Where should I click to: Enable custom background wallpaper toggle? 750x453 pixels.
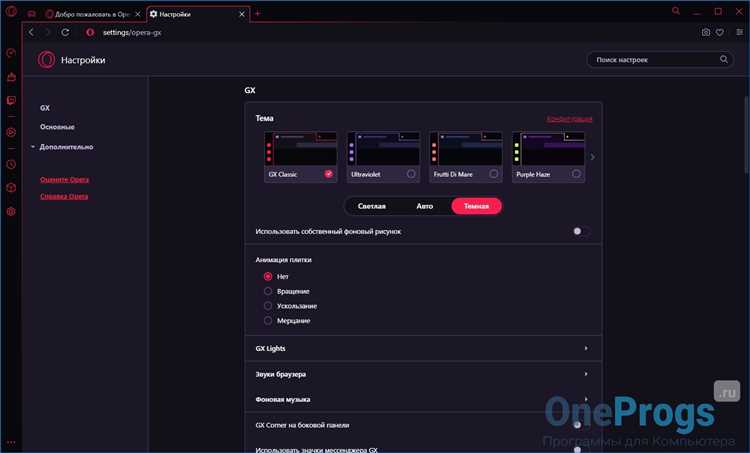[x=581, y=231]
